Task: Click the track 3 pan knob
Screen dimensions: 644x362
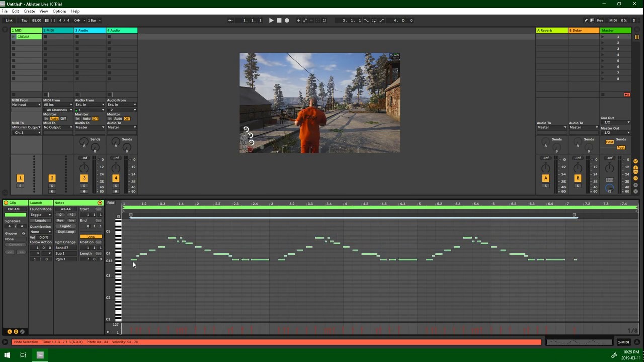Action: tap(84, 168)
